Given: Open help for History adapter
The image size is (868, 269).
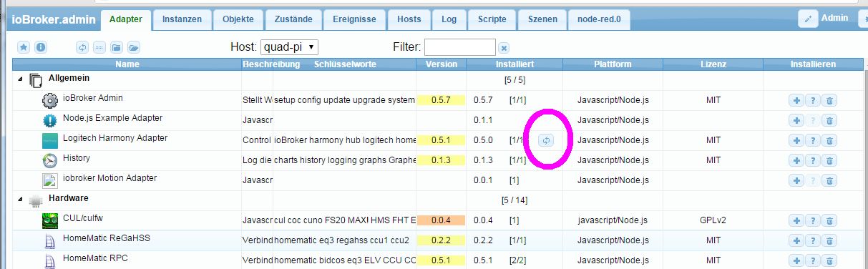Looking at the screenshot, I should [812, 160].
